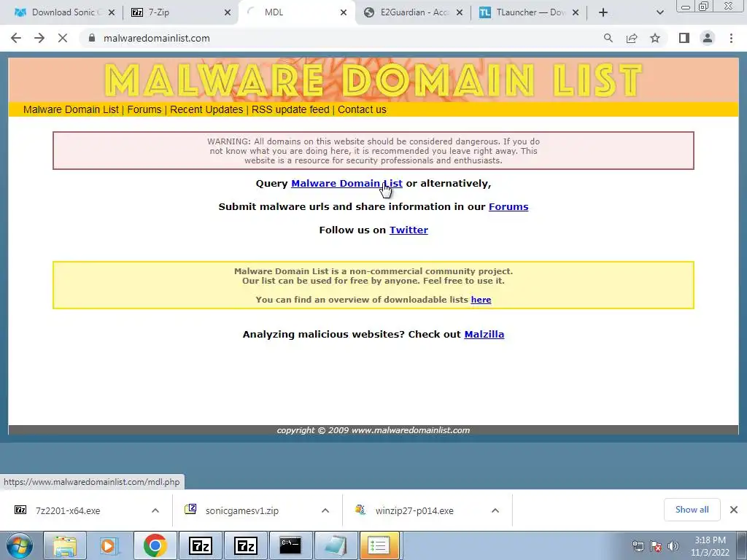Open the first 7-Zip taskbar item
Screen dimensions: 747x560
[x=201, y=545]
